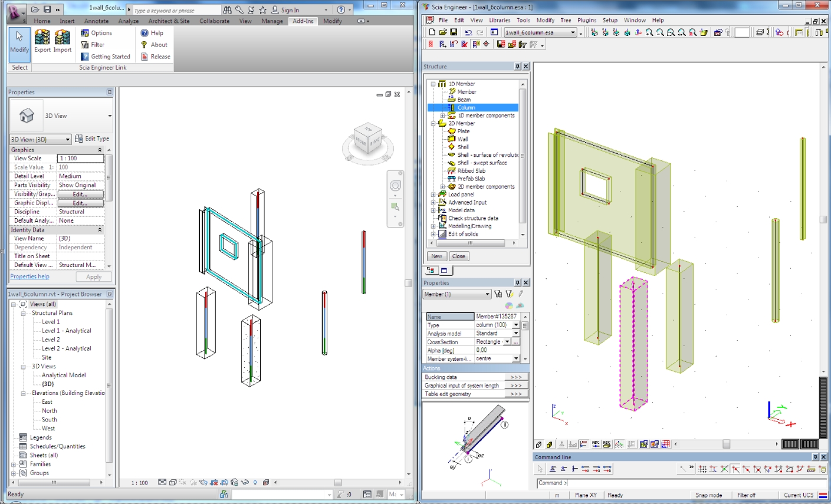Screen dimensions: 831x504
Task: Click the >>> button for Table edit geometry
Action: pyautogui.click(x=516, y=394)
